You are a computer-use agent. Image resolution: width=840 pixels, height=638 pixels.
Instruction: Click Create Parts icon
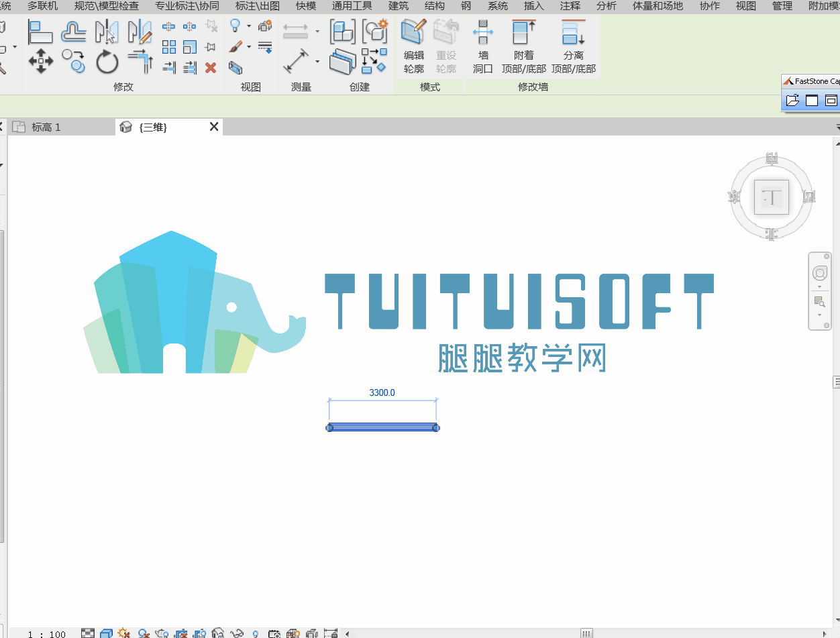coord(343,62)
